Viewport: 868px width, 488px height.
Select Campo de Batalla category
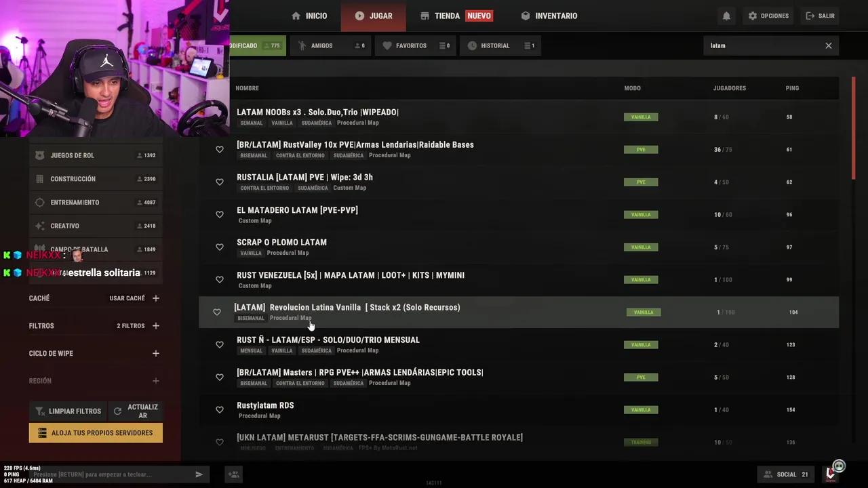click(96, 249)
